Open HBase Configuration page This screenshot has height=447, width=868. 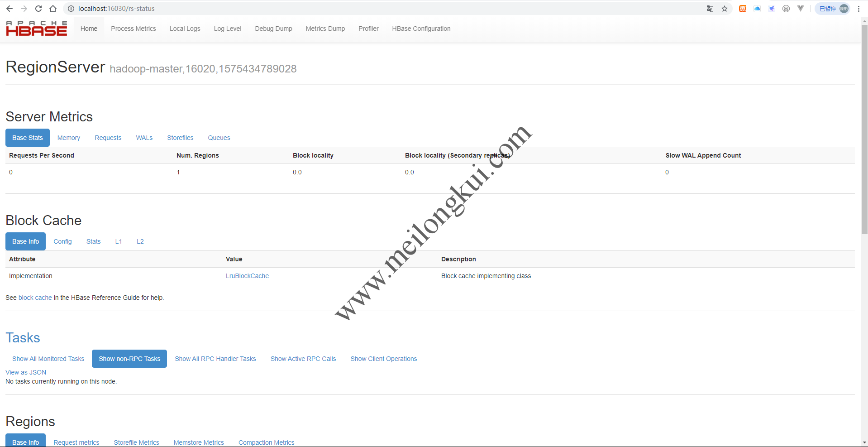(x=421, y=29)
